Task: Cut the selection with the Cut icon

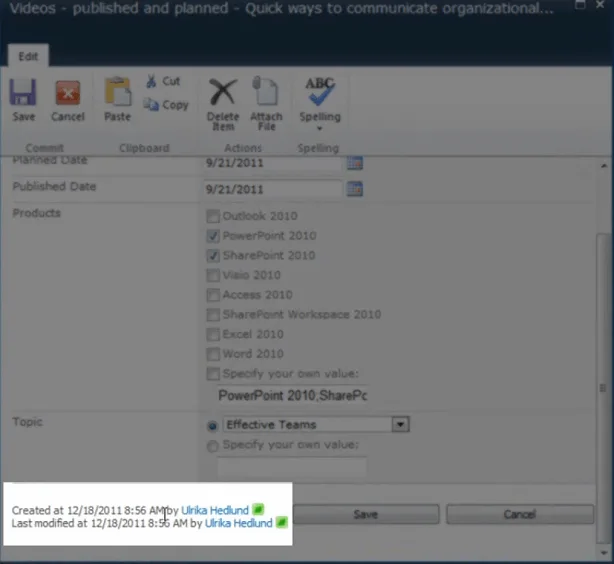Action: (x=150, y=82)
